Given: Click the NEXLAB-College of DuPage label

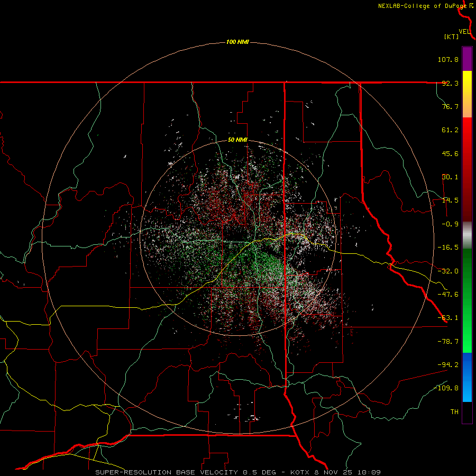Looking at the screenshot, I should click(x=422, y=6).
